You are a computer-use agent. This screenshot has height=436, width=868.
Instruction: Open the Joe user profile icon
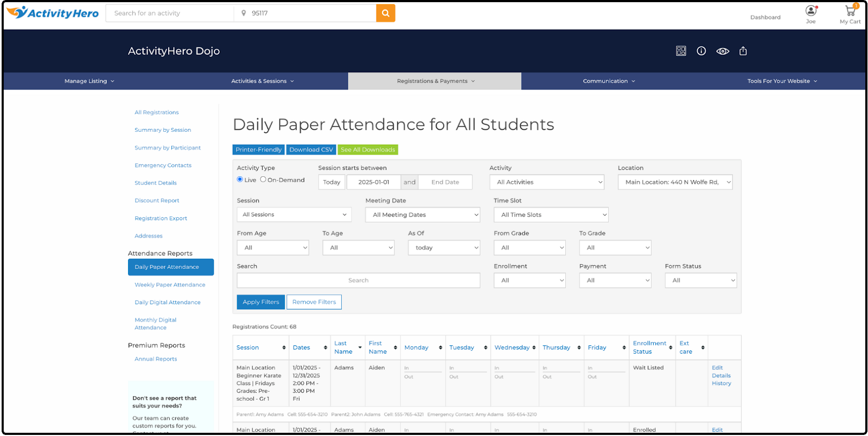[811, 11]
